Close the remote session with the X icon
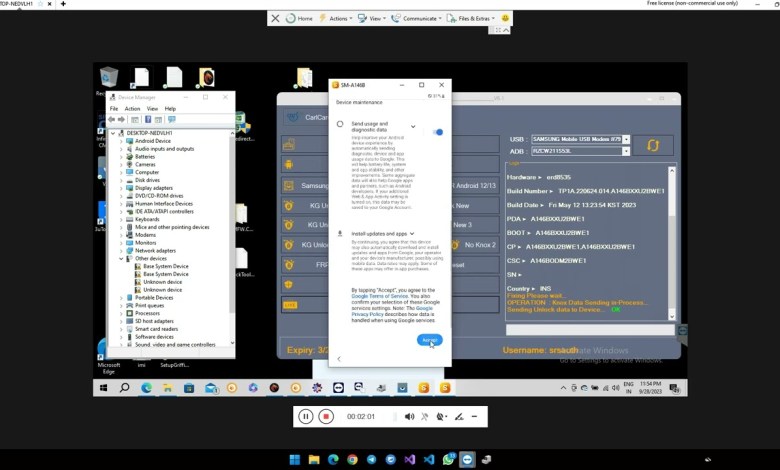The height and width of the screenshot is (470, 780). [275, 18]
